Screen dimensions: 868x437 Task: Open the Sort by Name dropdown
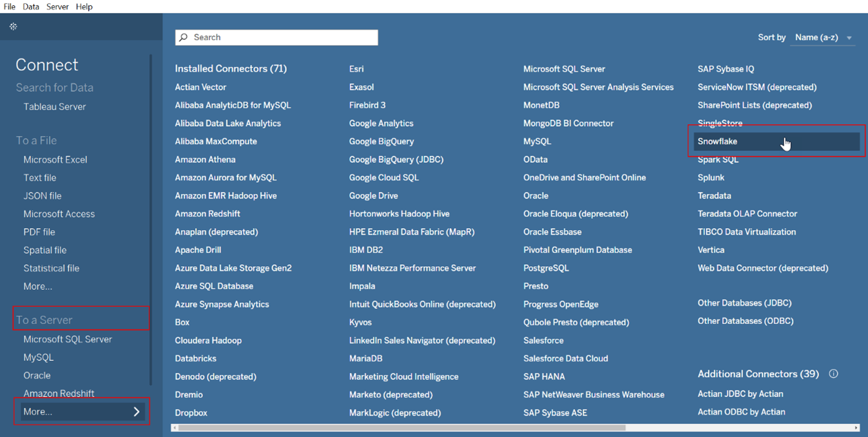tap(823, 37)
